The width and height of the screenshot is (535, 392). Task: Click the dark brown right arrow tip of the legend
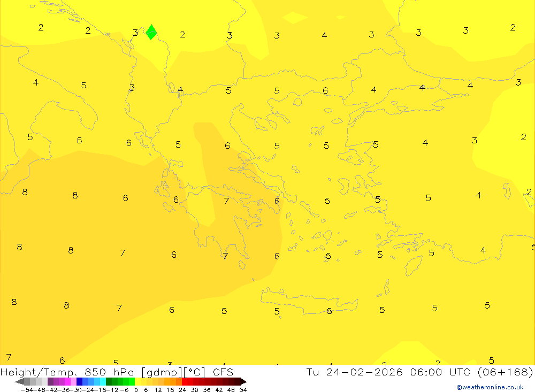tap(243, 382)
